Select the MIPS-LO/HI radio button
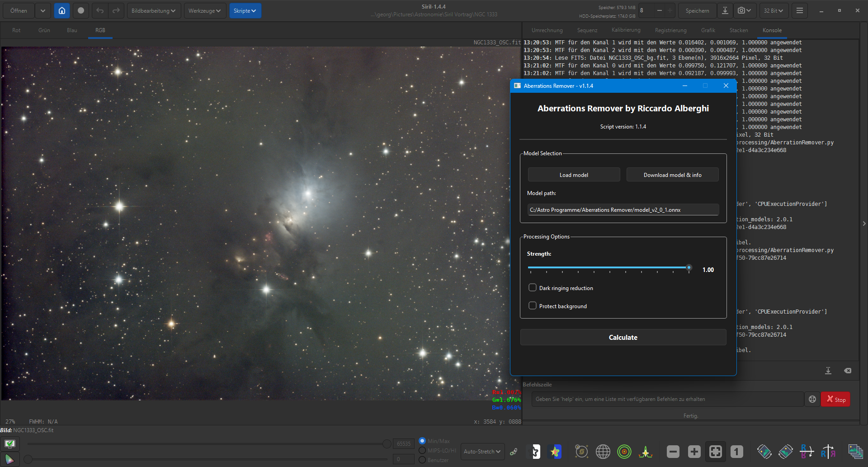The image size is (868, 467). (x=422, y=450)
